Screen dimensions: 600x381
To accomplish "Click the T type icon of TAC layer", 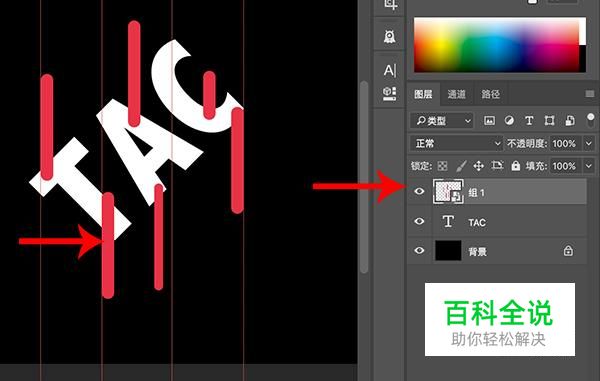I will (x=448, y=221).
